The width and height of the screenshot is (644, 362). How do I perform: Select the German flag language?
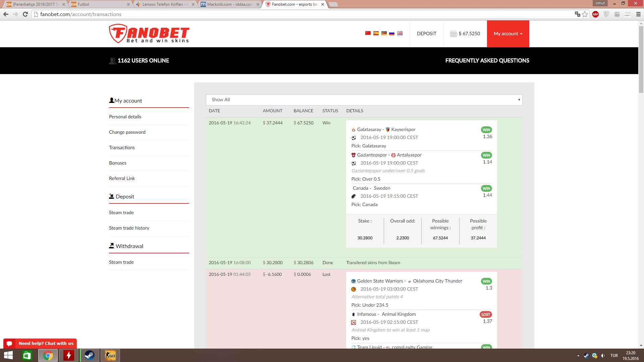pos(384,33)
